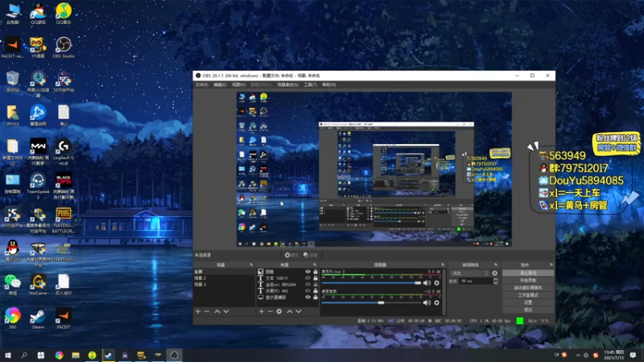Select the QQ音乐 desktop icon
644x362 pixels.
pos(64,14)
